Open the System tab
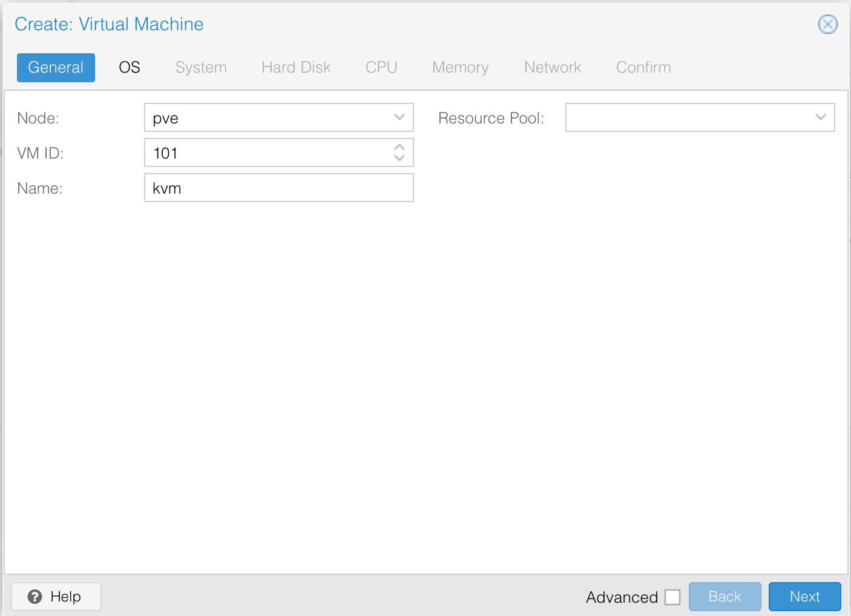Viewport: 851px width, 616px height. pos(201,67)
